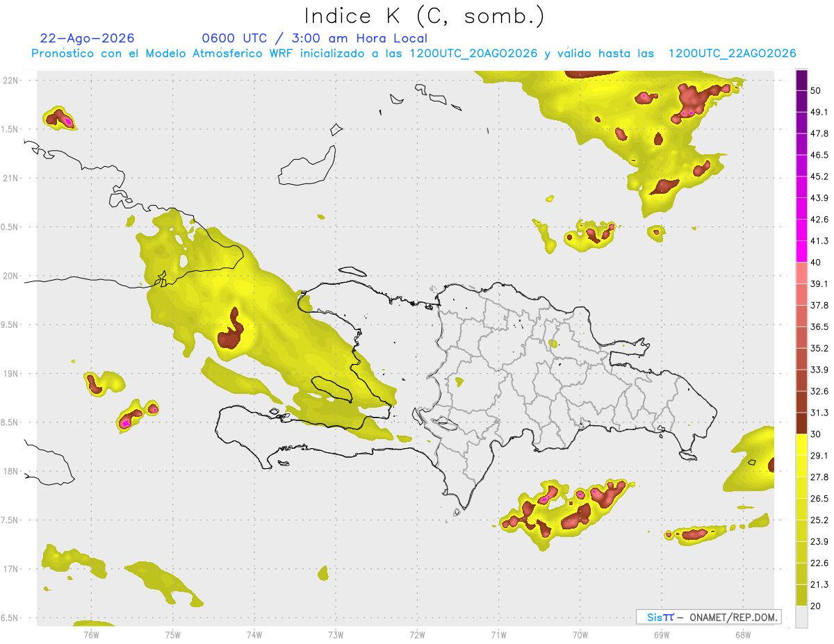Screen dimensions: 834x644
Task: Click the 'Indice K (C, somb.)' title
Action: (424, 16)
